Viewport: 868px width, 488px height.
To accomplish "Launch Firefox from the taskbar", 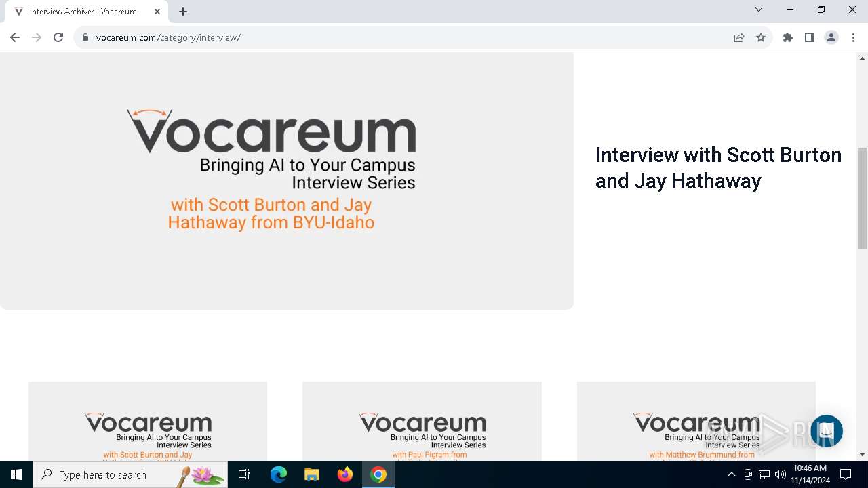I will click(345, 474).
